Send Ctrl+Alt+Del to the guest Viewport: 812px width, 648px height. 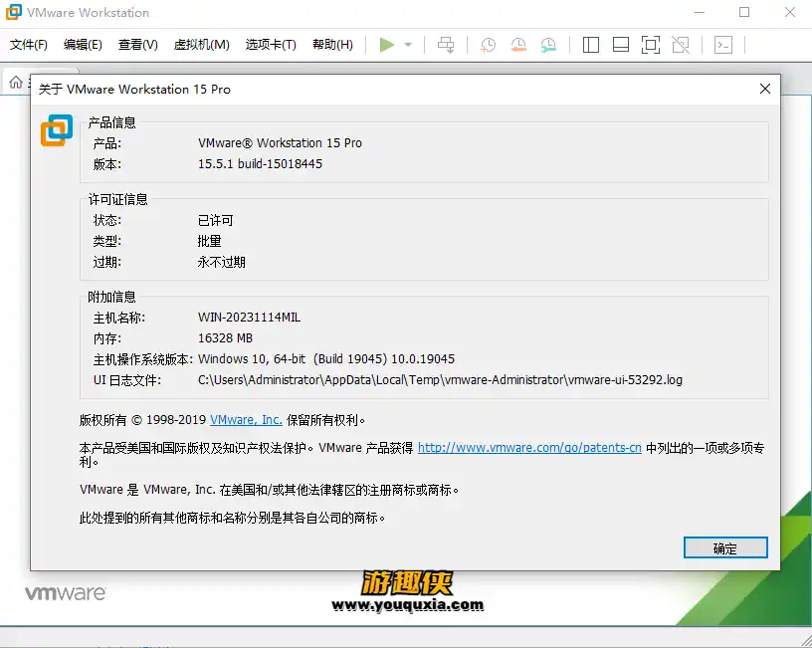(445, 44)
